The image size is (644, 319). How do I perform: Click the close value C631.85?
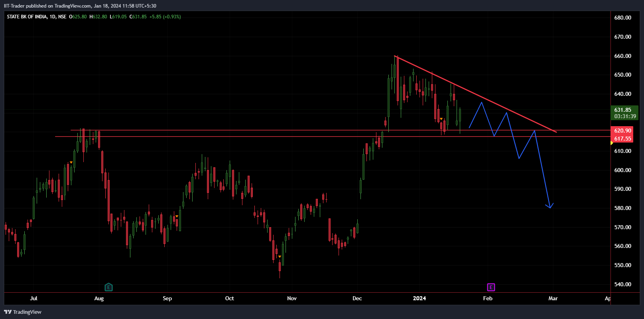(138, 17)
